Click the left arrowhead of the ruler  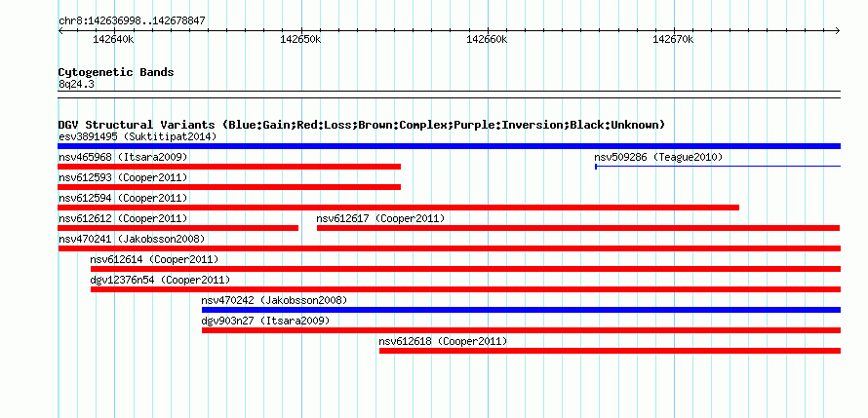pos(60,31)
